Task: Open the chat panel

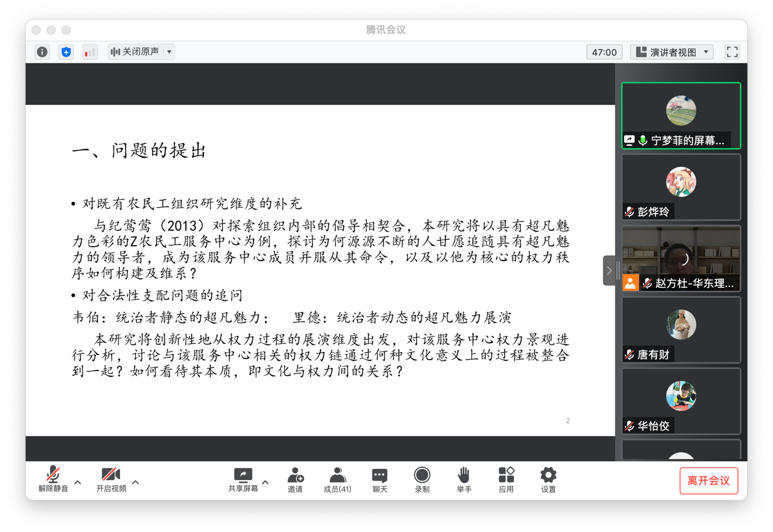Action: point(379,479)
